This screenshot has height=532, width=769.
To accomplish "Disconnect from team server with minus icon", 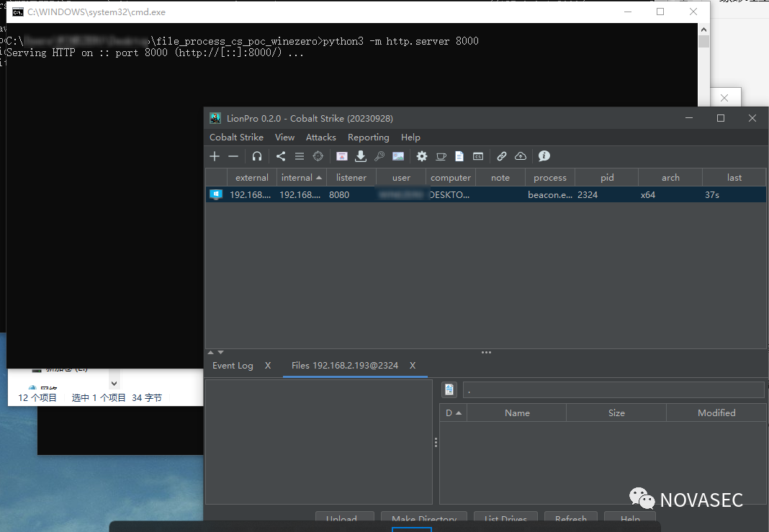I will point(233,156).
